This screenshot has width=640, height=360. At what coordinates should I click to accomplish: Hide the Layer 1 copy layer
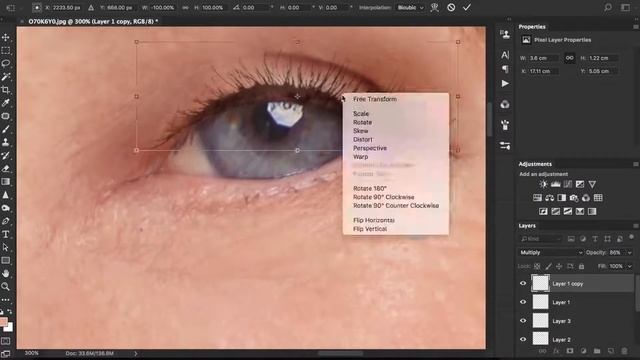coord(523,283)
